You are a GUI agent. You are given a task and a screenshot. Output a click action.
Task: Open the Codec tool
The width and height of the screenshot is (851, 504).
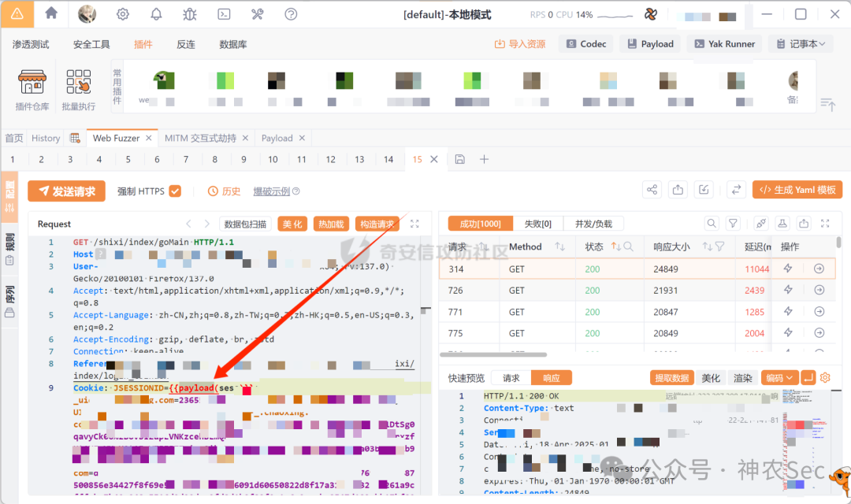point(586,44)
